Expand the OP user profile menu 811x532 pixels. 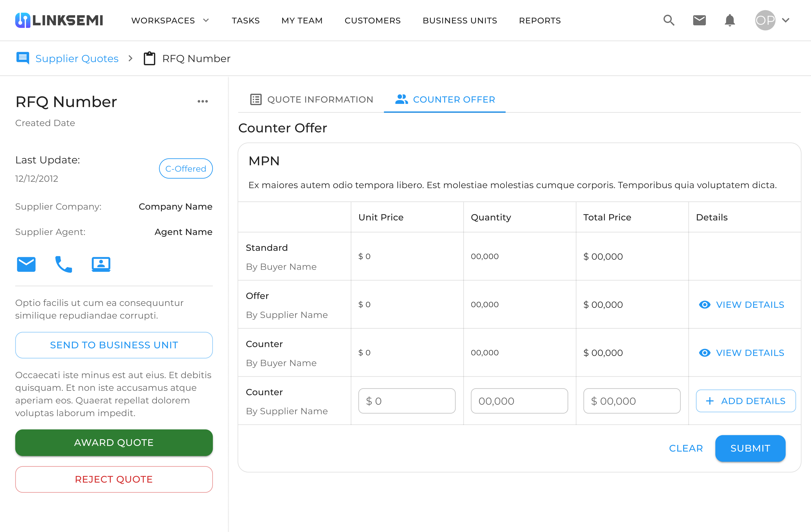(772, 20)
